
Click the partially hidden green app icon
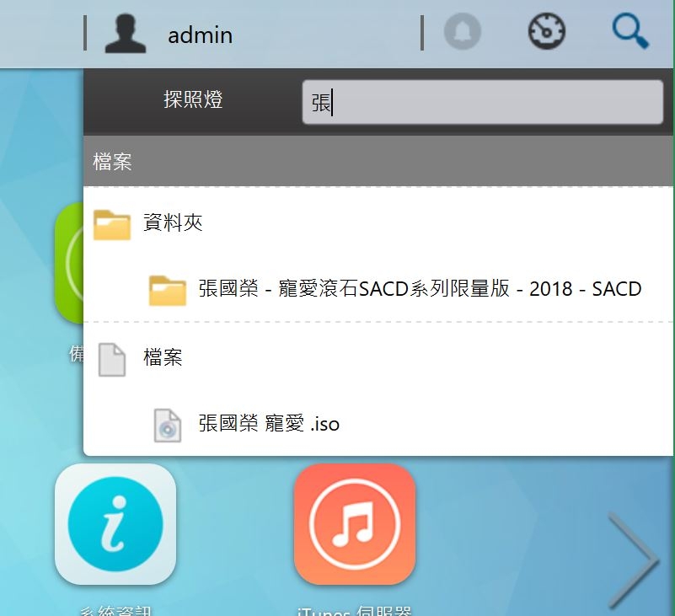pyautogui.click(x=69, y=263)
